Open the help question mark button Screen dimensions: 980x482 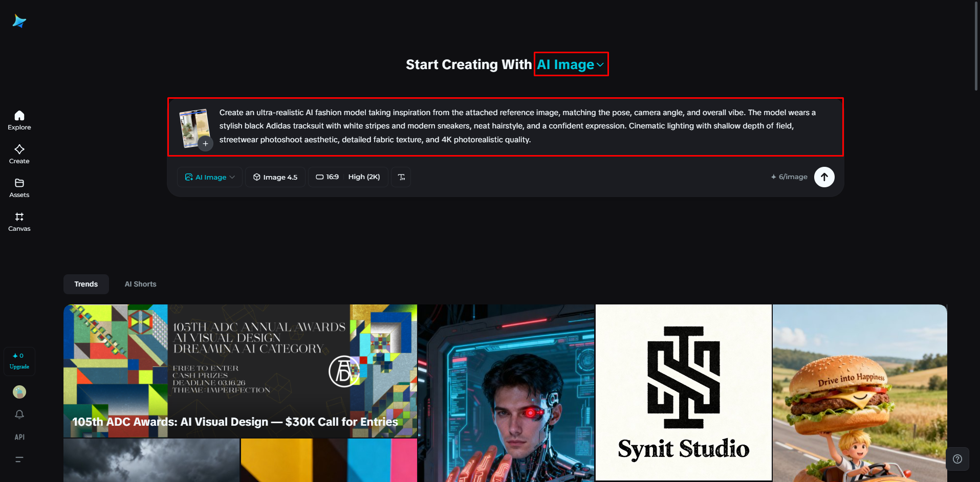[957, 459]
